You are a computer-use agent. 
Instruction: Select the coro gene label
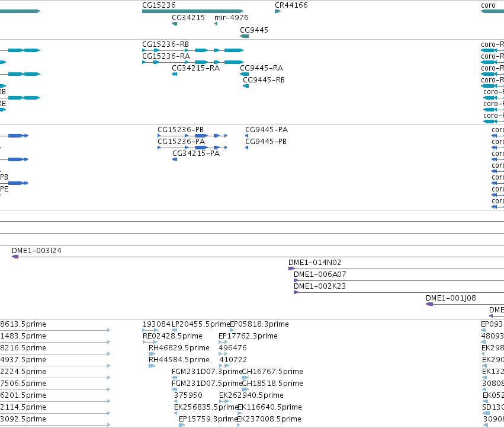tap(488, 5)
